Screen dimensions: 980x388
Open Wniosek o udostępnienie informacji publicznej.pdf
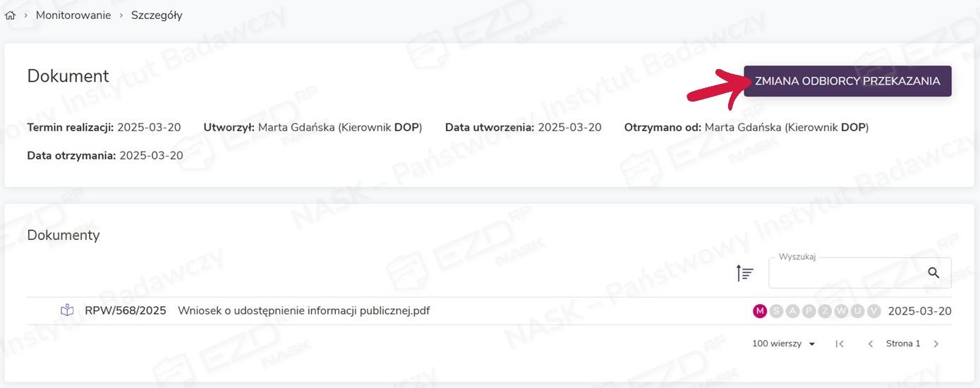point(303,310)
